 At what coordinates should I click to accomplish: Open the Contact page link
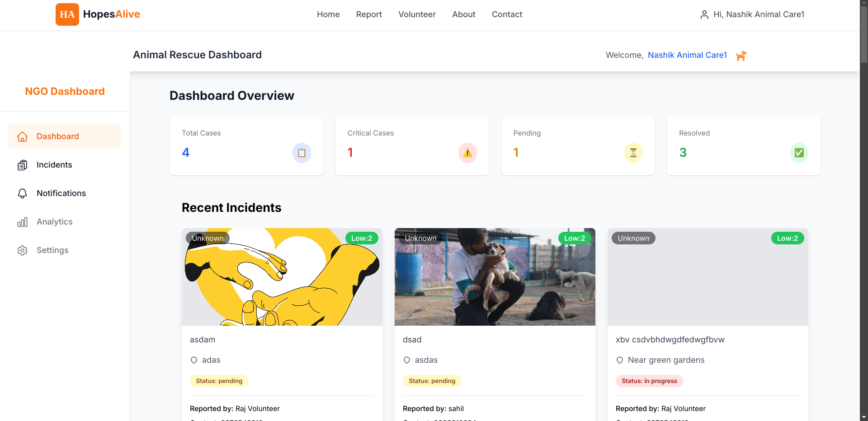tap(507, 14)
